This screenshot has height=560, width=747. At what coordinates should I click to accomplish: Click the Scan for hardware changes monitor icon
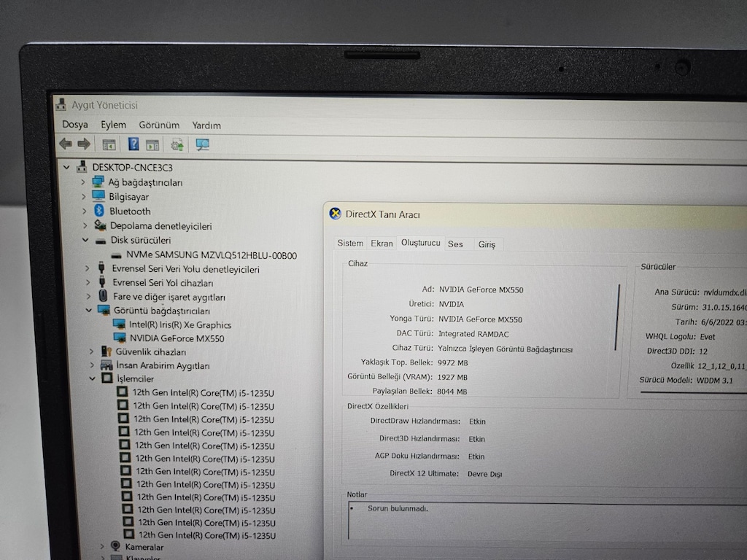pyautogui.click(x=203, y=145)
